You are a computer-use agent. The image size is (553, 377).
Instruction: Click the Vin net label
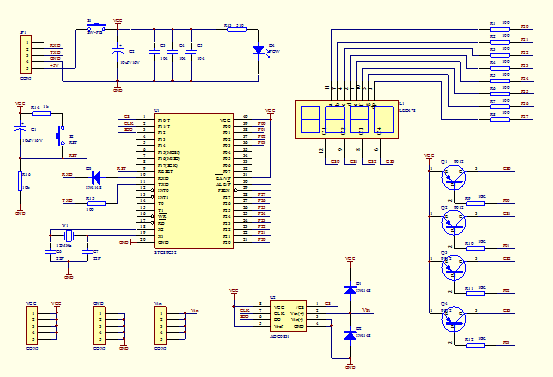pyautogui.click(x=366, y=310)
